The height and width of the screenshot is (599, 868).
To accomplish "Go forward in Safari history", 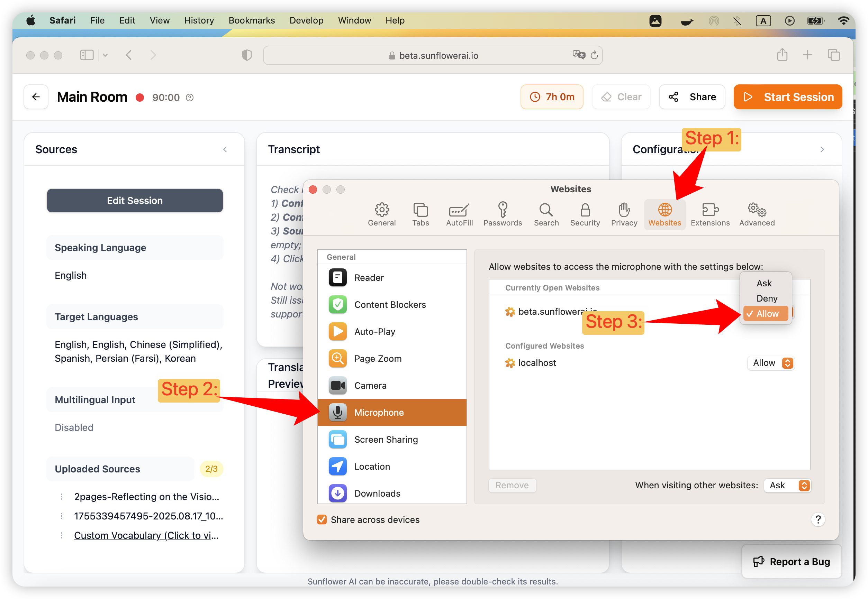I will 153,55.
